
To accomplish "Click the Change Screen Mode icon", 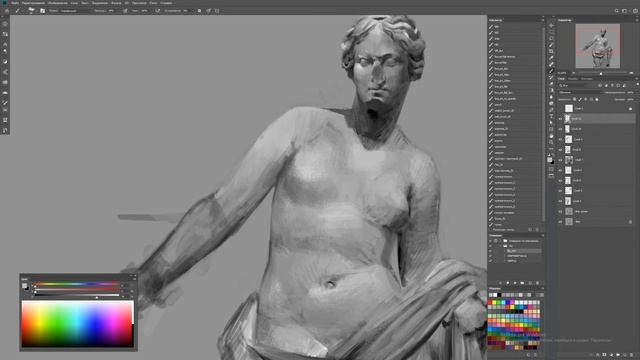I will click(x=551, y=176).
